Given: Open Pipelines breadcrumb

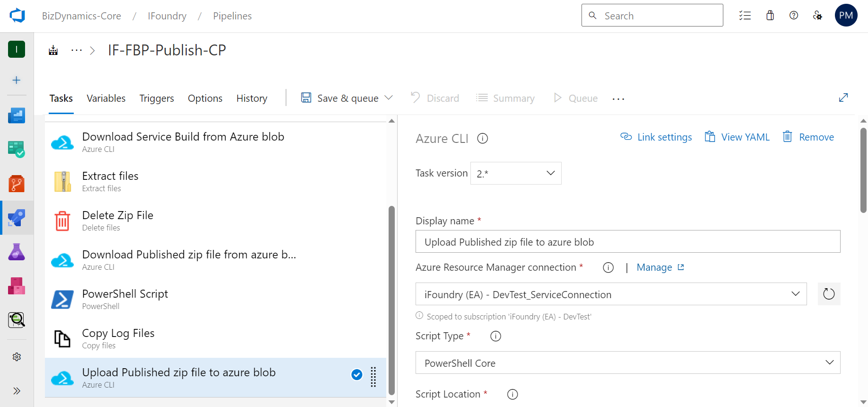Looking at the screenshot, I should tap(232, 16).
